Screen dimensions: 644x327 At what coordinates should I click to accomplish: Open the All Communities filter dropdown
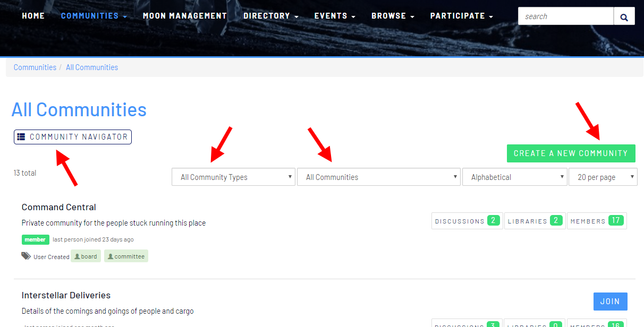coord(379,177)
